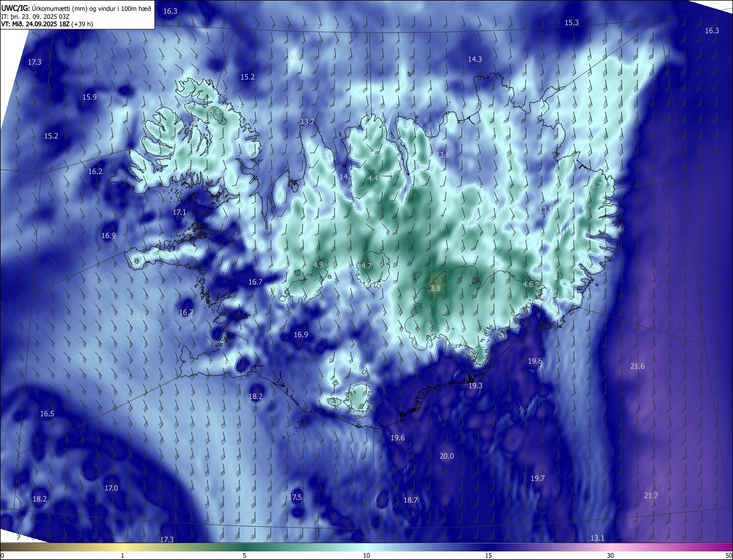The height and width of the screenshot is (560, 733).
Task: Click the 19.7 value label
Action: pyautogui.click(x=537, y=478)
